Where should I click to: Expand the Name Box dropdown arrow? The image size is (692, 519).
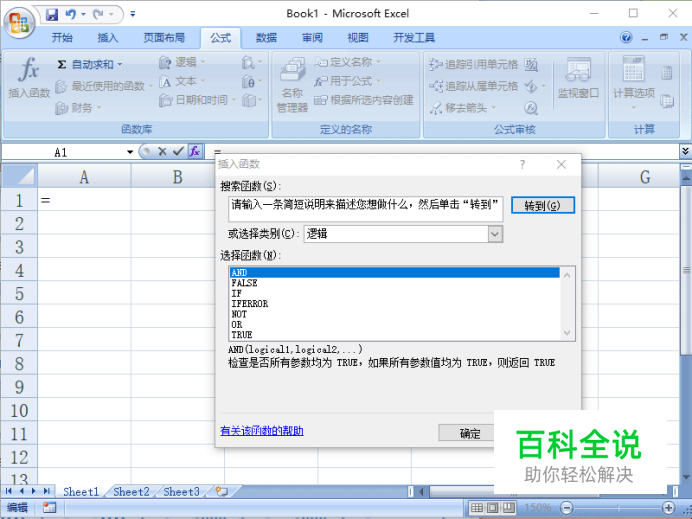[x=130, y=152]
